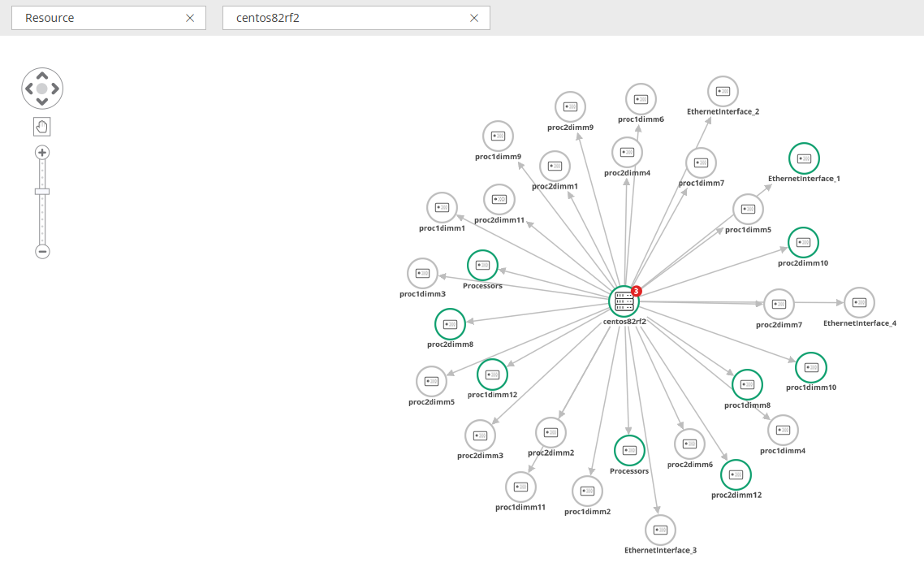
Task: Zoom in with the plus button
Action: tap(42, 153)
